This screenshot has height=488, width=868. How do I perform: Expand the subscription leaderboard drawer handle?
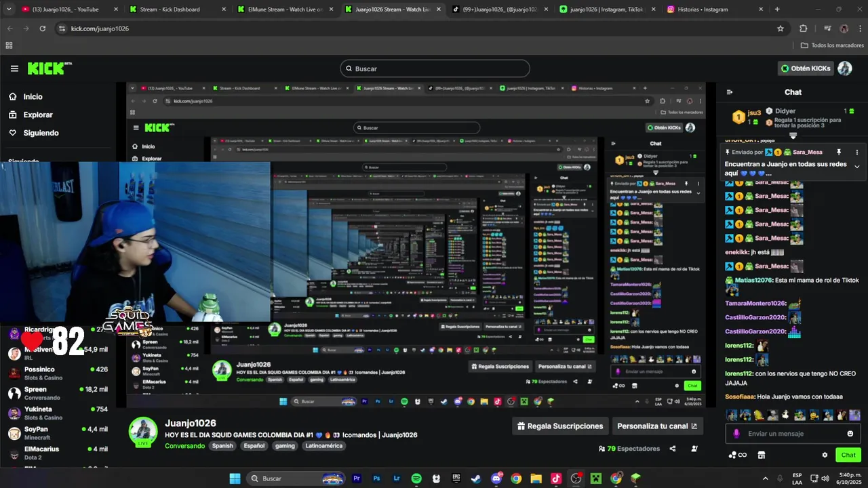[793, 136]
